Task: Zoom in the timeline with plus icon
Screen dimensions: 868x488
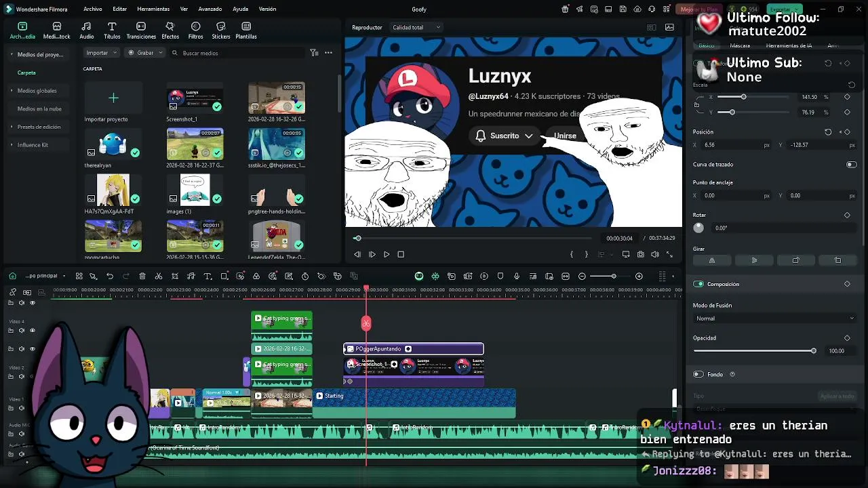Action: (639, 276)
